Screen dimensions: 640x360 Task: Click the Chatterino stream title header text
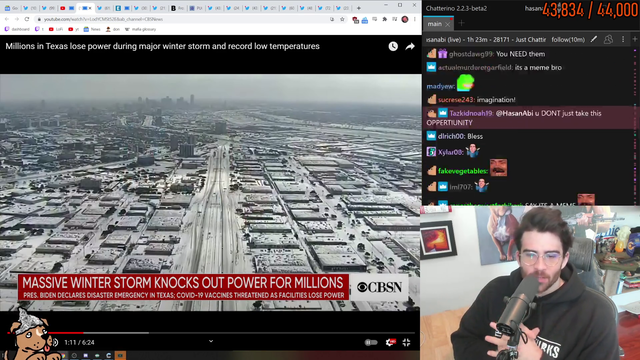pyautogui.click(x=486, y=40)
